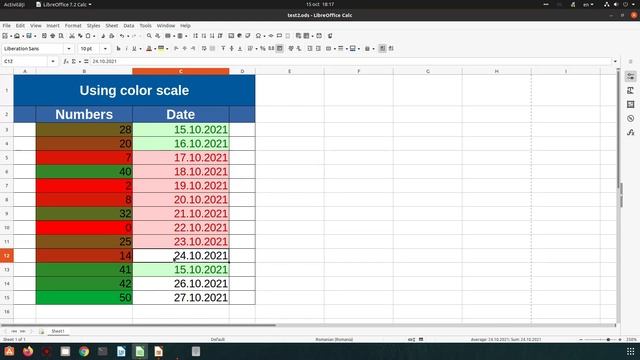This screenshot has height=360, width=640.
Task: Open the Data menu
Action: pyautogui.click(x=129, y=25)
